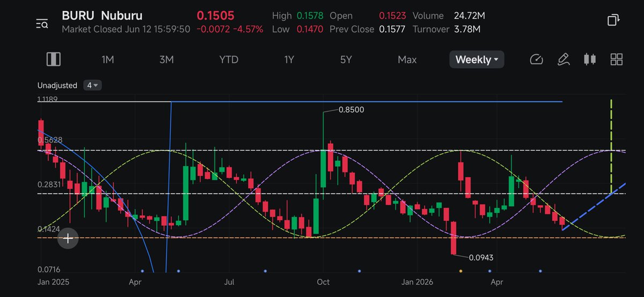The height and width of the screenshot is (297, 644).
Task: Select the dashed blue trend line
Action: coord(594,206)
